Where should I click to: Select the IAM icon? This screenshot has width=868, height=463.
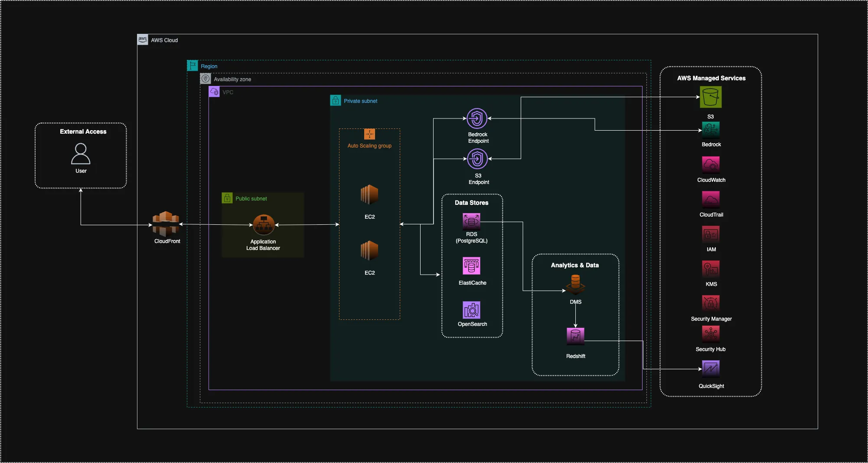[x=711, y=234]
